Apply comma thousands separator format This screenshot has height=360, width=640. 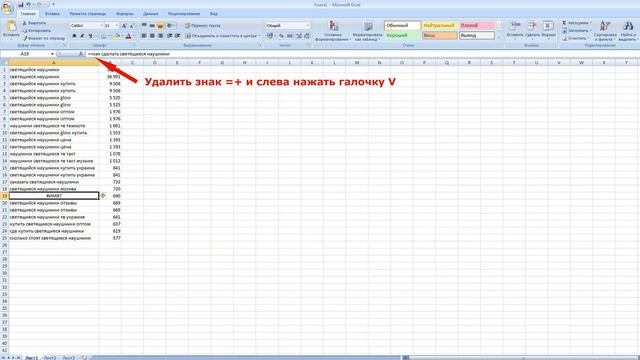click(289, 36)
